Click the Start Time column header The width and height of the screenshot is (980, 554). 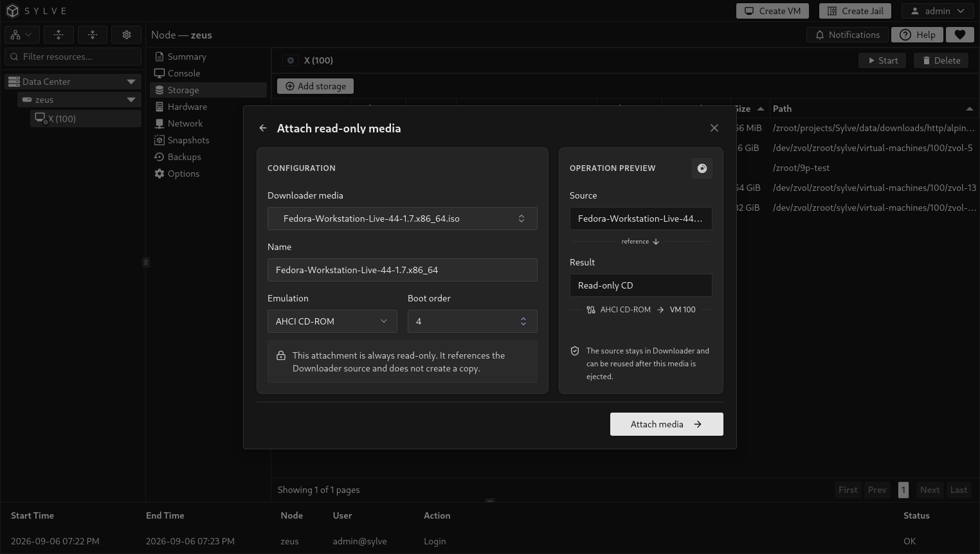pos(32,515)
